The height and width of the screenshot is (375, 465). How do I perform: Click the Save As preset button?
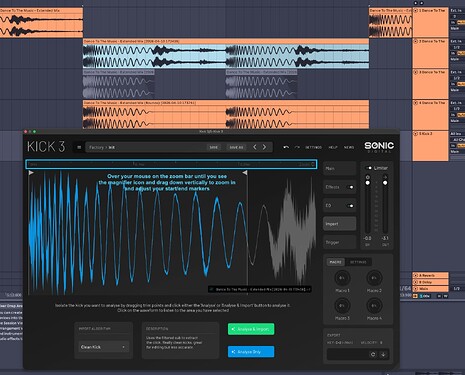pyautogui.click(x=236, y=147)
